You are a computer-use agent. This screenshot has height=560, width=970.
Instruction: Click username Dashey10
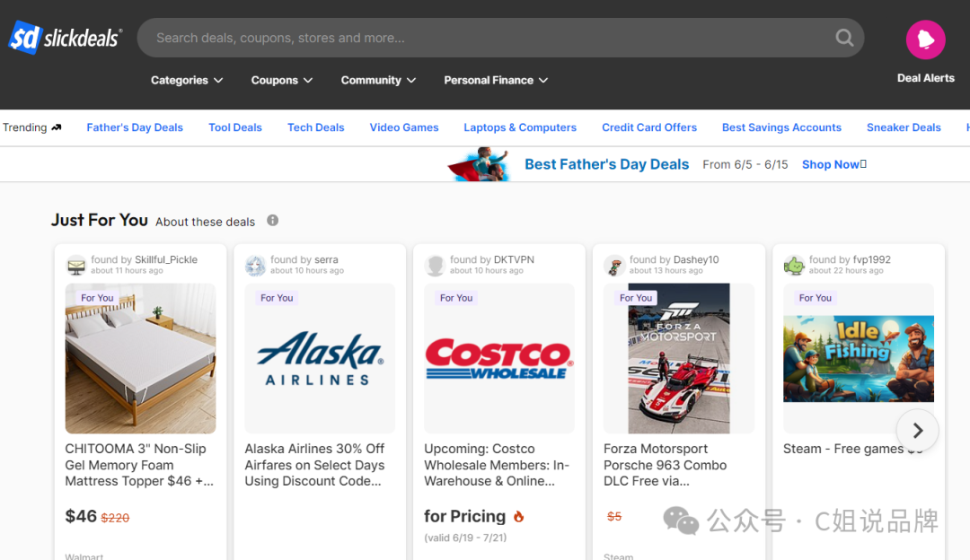[x=696, y=259]
